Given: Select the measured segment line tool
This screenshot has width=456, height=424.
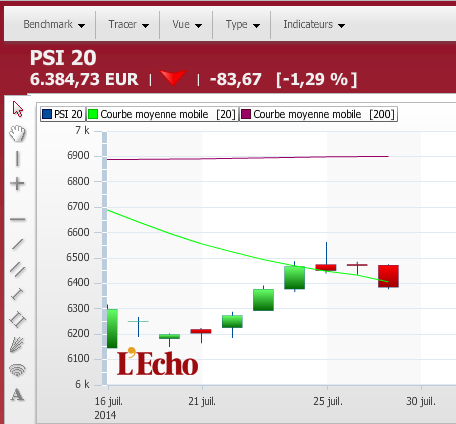Looking at the screenshot, I should click(x=17, y=294).
